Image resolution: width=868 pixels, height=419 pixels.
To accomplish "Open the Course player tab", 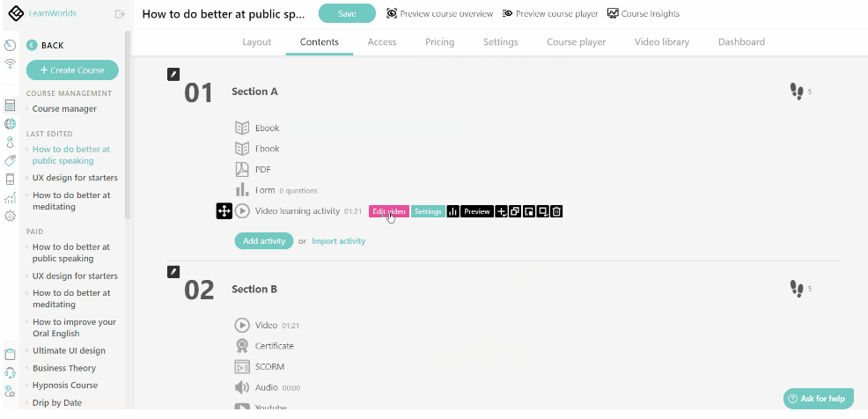I will tap(576, 42).
